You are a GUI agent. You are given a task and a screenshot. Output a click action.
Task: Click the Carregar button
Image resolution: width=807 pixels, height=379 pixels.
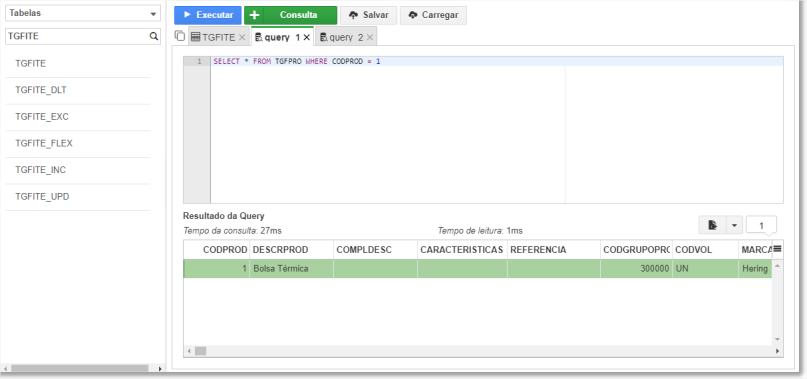[x=433, y=15]
